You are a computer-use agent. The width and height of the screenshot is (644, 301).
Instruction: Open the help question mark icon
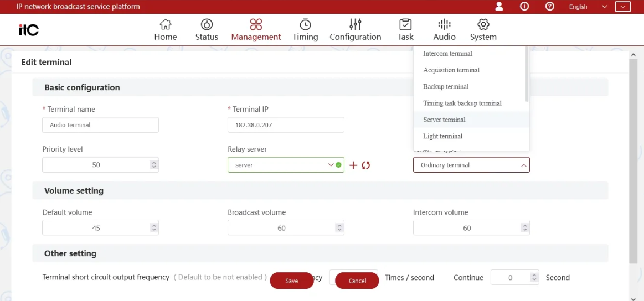pyautogui.click(x=550, y=7)
